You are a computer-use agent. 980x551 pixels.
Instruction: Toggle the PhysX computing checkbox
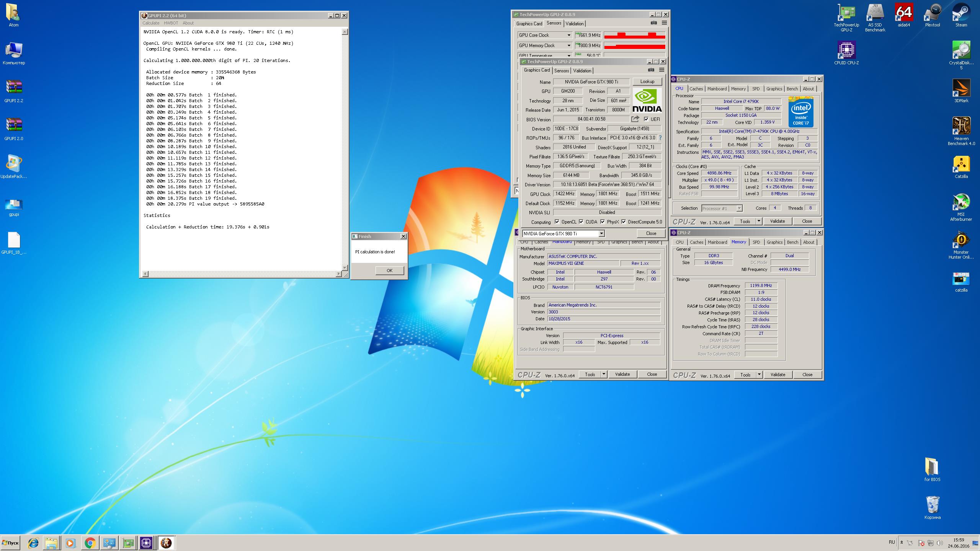(603, 222)
